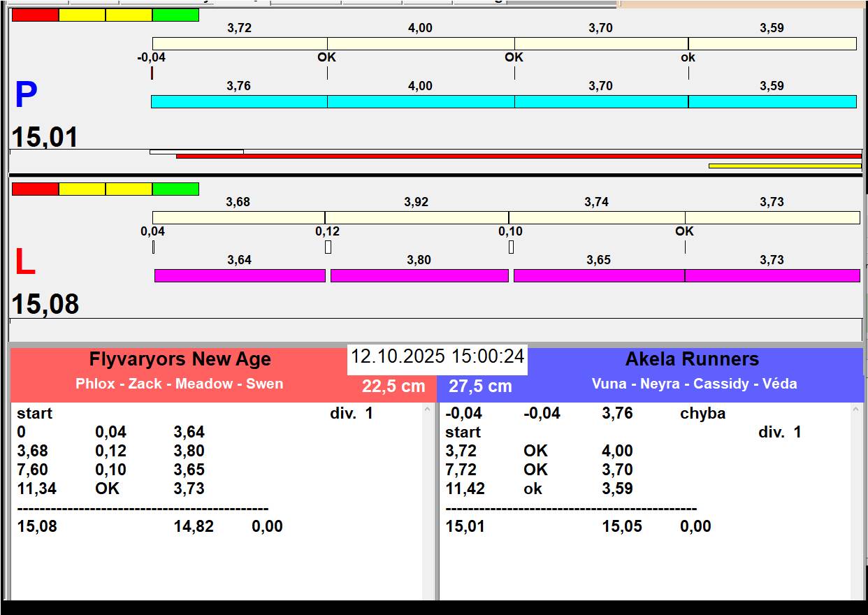The height and width of the screenshot is (615, 868).
Task: Open the Akela Runners team header
Action: (691, 360)
